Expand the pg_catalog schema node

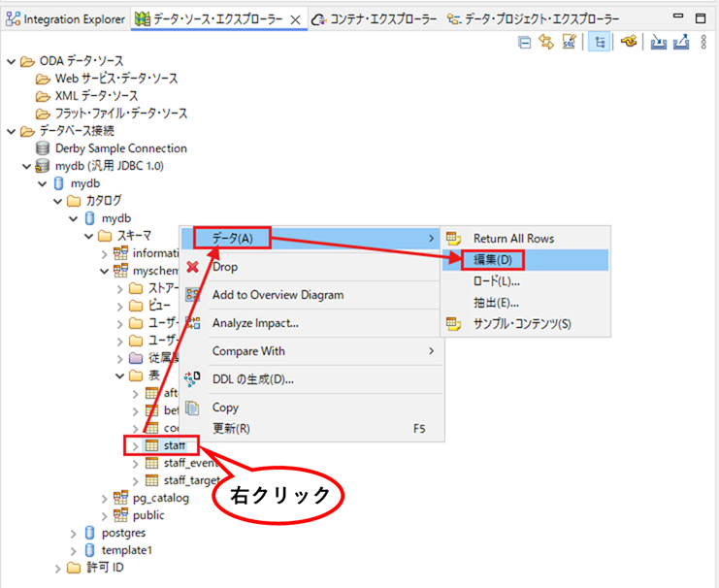click(105, 499)
